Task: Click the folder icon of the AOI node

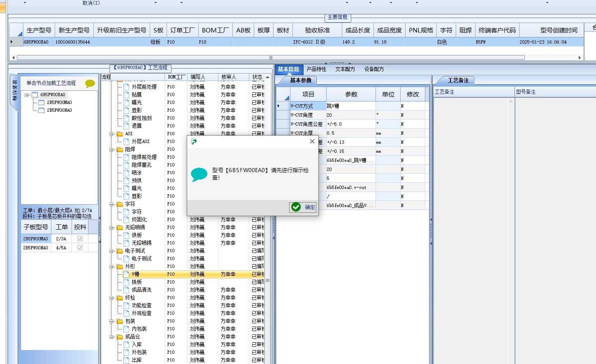Action: (120, 134)
